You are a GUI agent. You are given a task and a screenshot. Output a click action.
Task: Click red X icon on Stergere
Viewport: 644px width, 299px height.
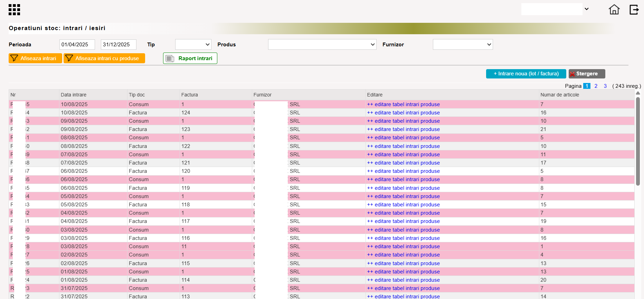[572, 74]
